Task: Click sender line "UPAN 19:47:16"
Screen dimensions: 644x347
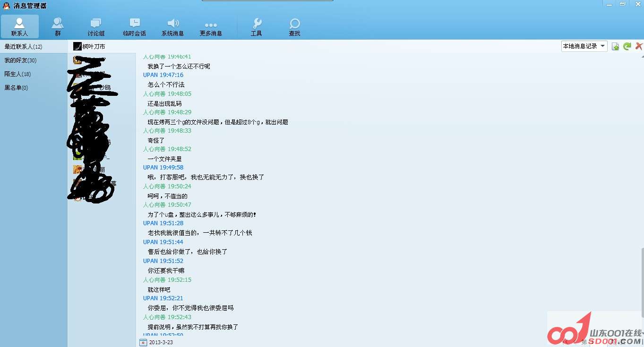Action: pyautogui.click(x=163, y=75)
